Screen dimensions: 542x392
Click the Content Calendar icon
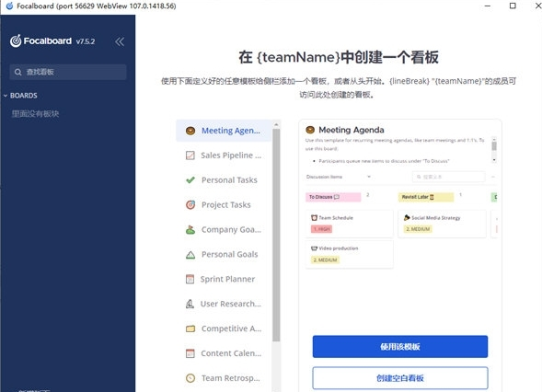coord(190,353)
